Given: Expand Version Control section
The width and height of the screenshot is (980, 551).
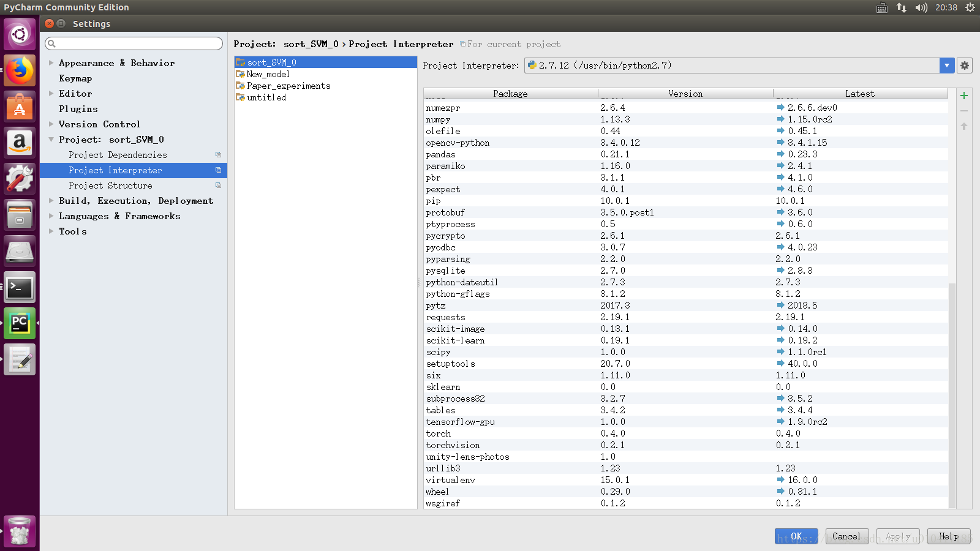Looking at the screenshot, I should pyautogui.click(x=51, y=124).
